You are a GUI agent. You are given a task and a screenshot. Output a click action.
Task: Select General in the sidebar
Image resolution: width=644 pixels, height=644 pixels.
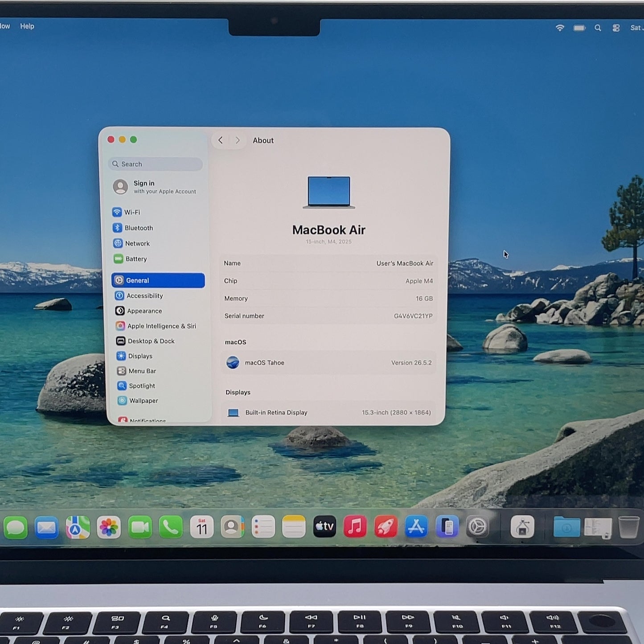click(158, 280)
